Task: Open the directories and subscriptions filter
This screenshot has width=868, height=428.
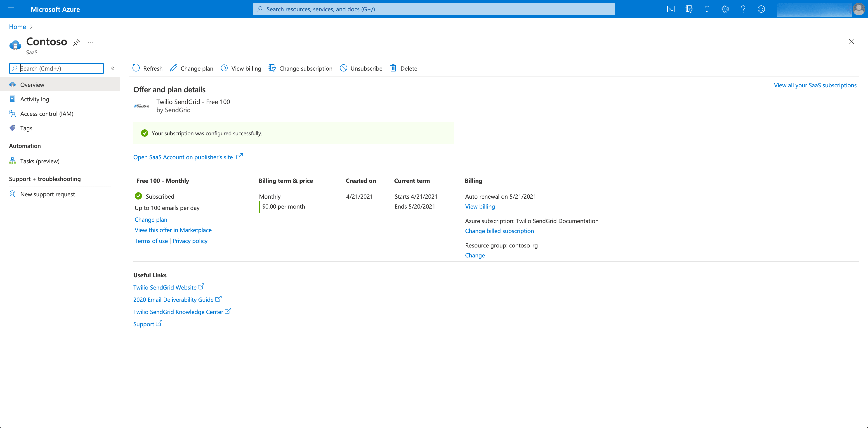Action: click(689, 9)
